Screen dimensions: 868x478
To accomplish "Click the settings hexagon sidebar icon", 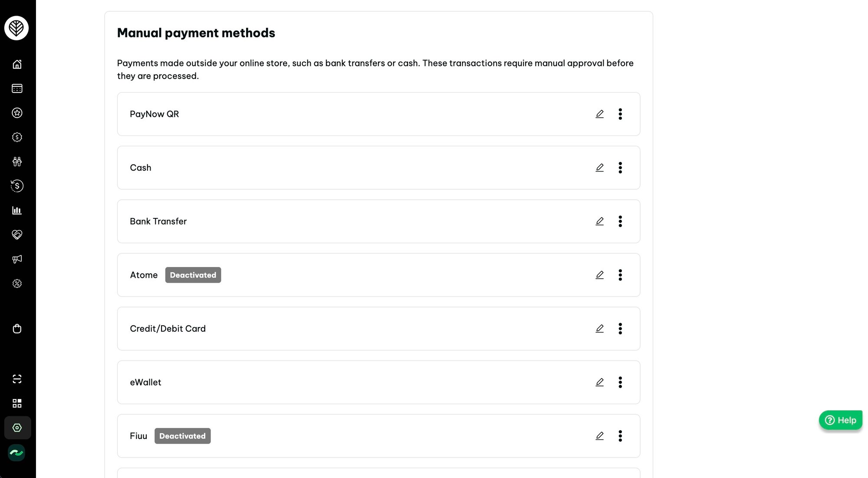I will (17, 428).
